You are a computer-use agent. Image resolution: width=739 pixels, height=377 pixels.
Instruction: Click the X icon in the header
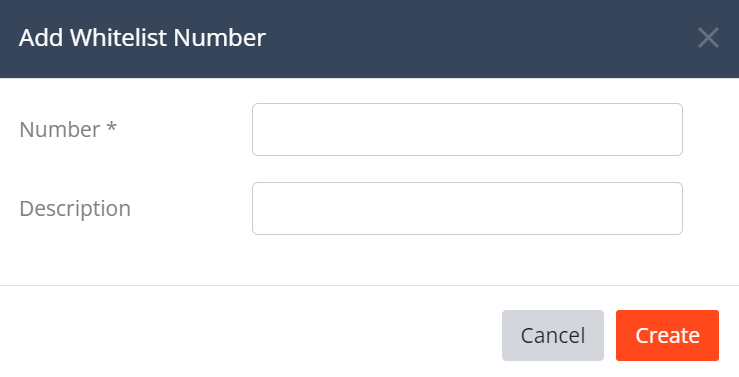pos(708,38)
